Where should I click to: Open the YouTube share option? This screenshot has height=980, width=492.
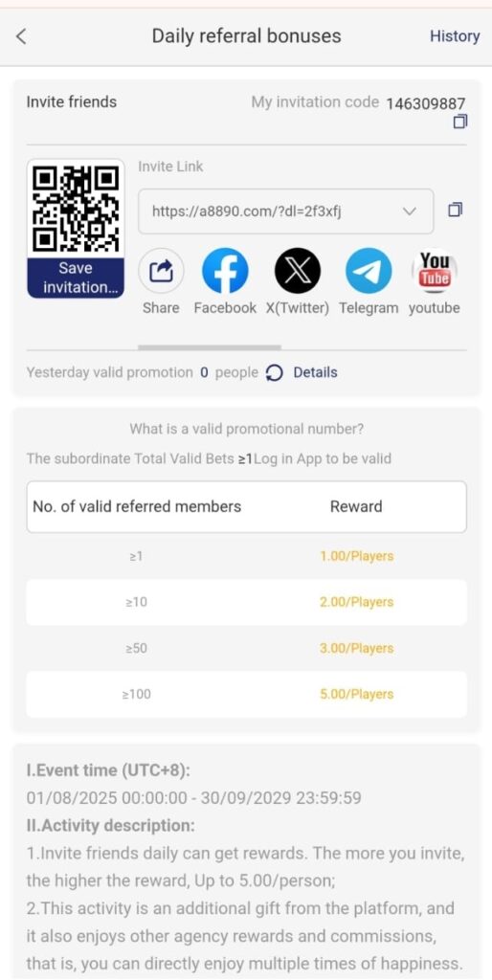tap(435, 271)
